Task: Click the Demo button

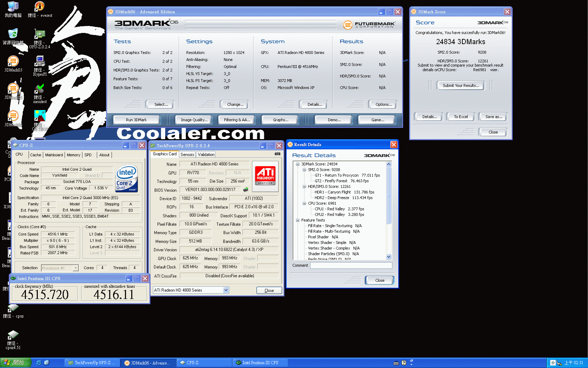Action: [x=334, y=120]
